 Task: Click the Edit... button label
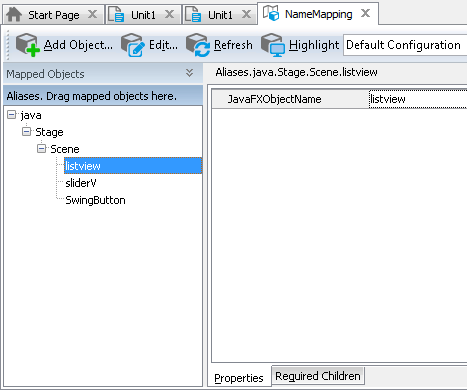(163, 45)
